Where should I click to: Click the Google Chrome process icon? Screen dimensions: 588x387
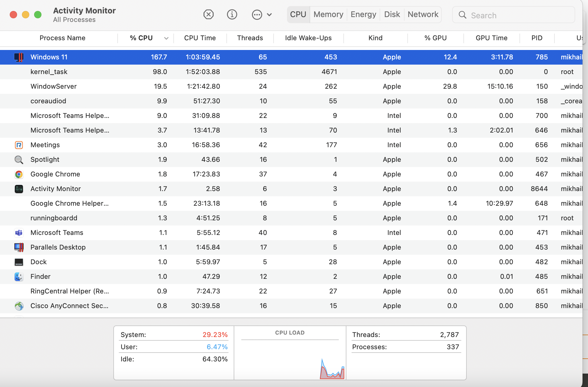coord(19,174)
